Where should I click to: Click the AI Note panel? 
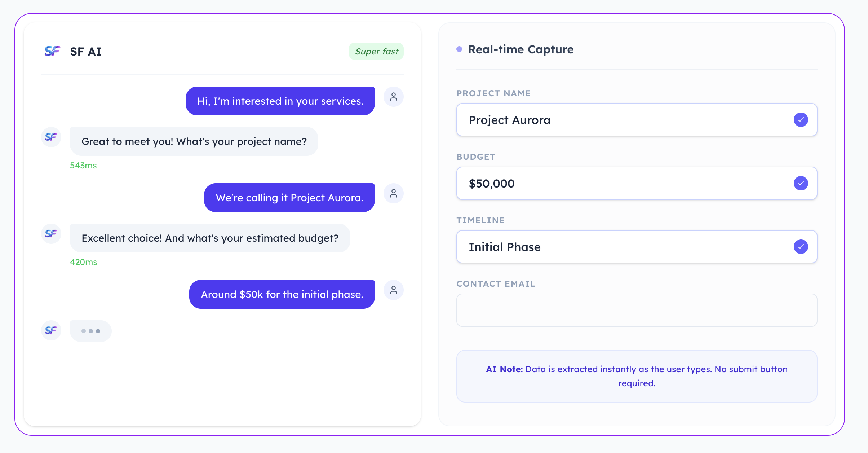pos(637,376)
